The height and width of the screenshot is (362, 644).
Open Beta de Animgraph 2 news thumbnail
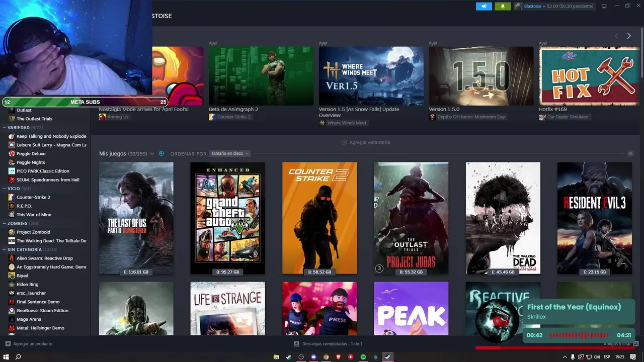point(261,76)
